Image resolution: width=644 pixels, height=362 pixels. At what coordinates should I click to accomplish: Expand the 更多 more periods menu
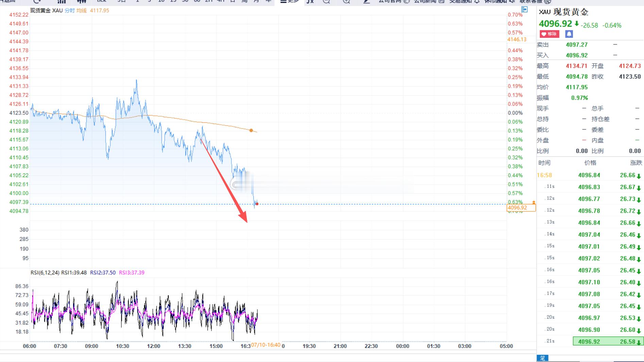[290, 1]
